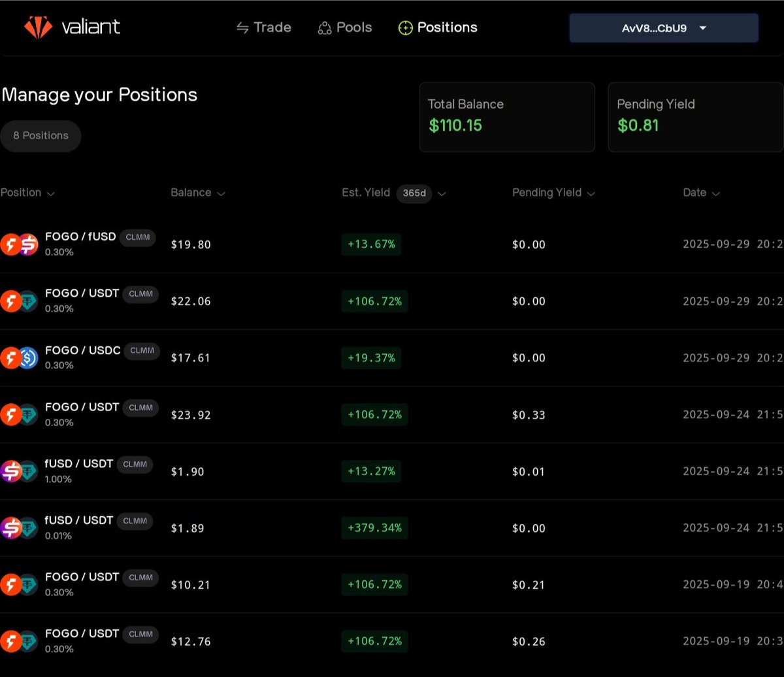The image size is (784, 677).
Task: Switch to the Positions tab
Action: click(x=438, y=27)
